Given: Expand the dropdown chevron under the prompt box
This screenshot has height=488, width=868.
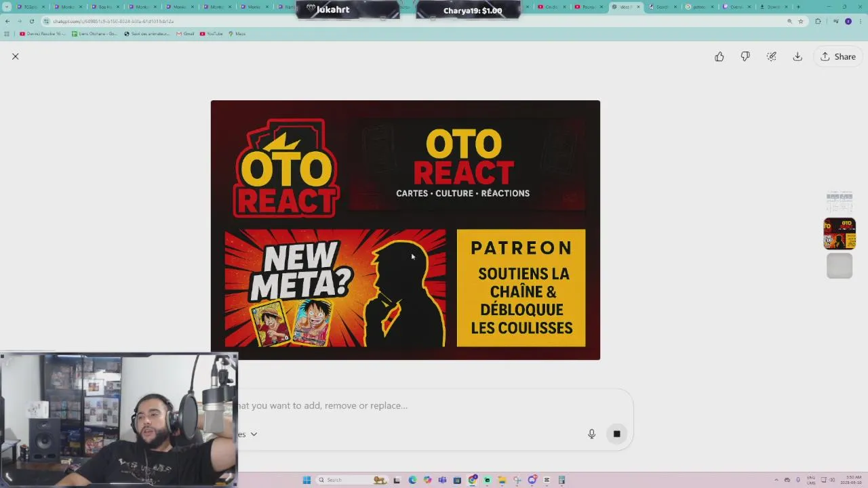Looking at the screenshot, I should click(254, 434).
